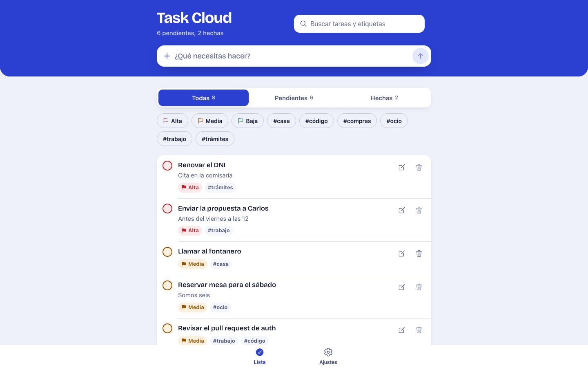Filter by Media priority chip

tap(210, 121)
